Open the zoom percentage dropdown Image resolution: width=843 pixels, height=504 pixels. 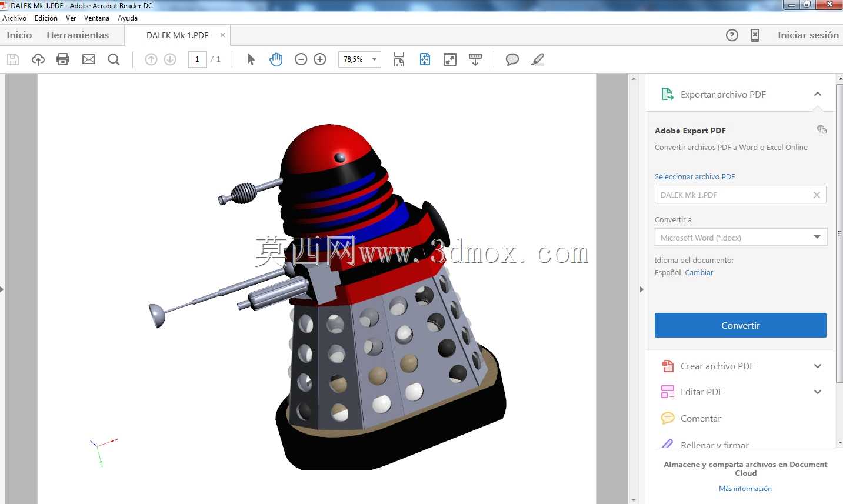click(x=374, y=59)
